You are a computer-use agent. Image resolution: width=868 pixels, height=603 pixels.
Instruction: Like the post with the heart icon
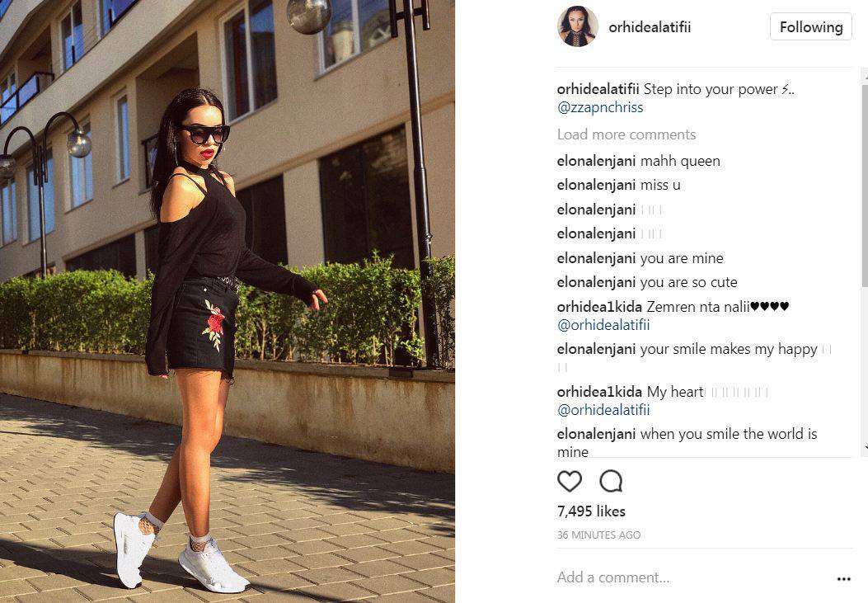click(x=569, y=481)
